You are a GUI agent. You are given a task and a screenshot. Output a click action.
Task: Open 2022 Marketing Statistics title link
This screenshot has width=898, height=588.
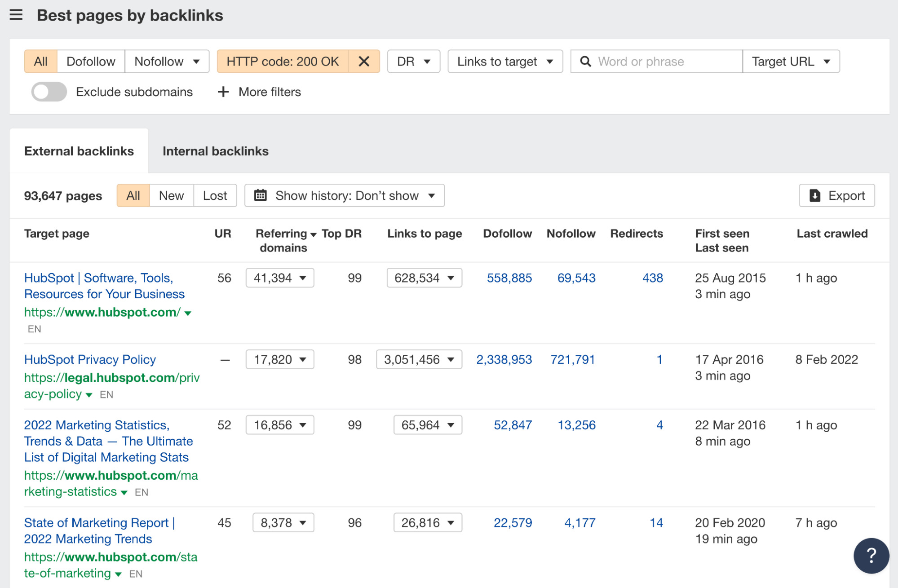[x=108, y=441]
